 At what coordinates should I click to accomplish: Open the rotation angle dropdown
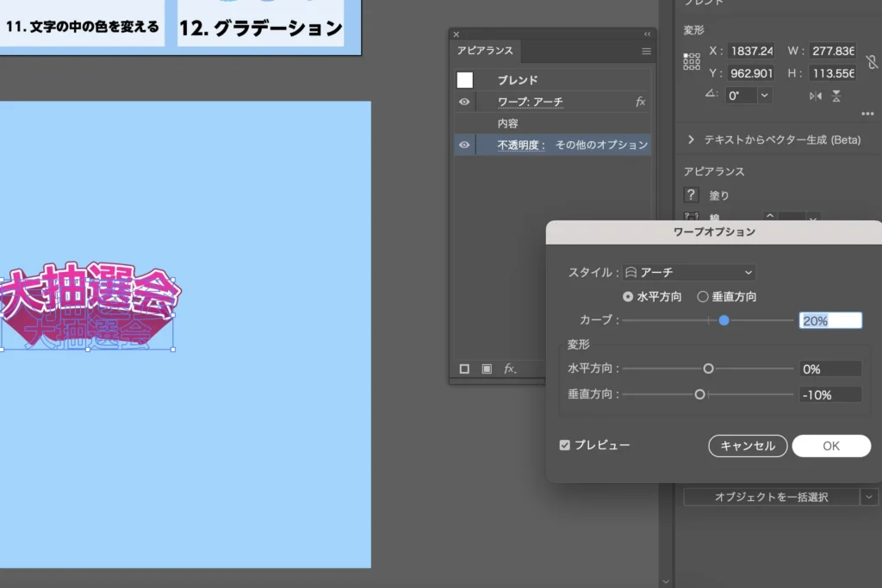(765, 96)
